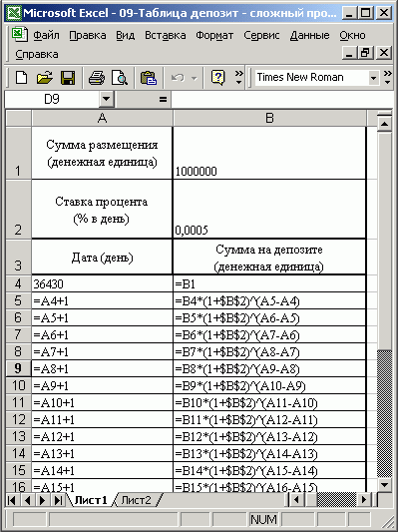Click the New workbook icon

point(21,78)
